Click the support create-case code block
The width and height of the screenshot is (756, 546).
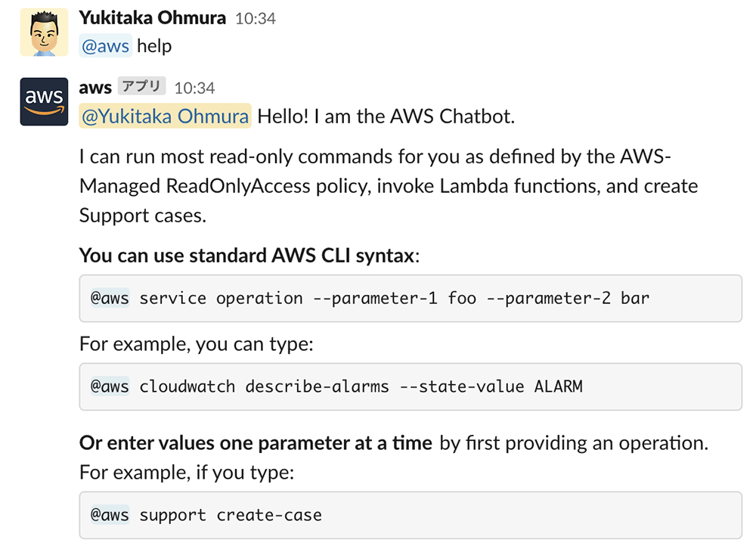click(x=411, y=515)
